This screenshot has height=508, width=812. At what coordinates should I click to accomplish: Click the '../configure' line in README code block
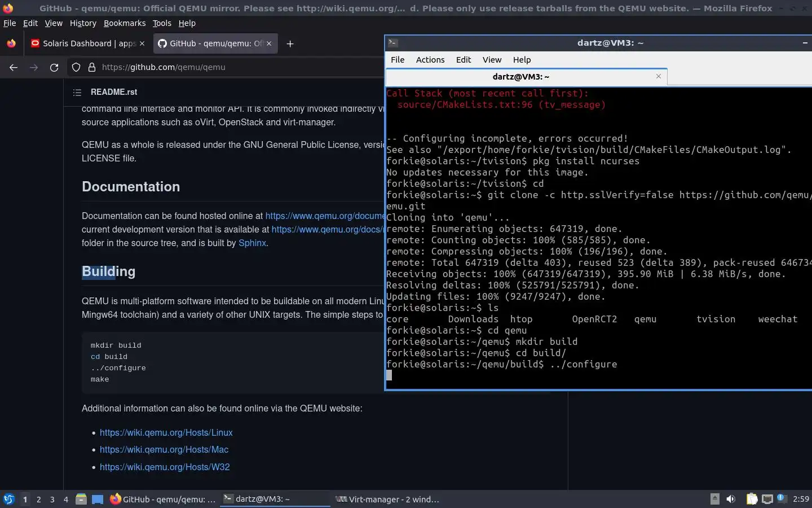tap(118, 368)
